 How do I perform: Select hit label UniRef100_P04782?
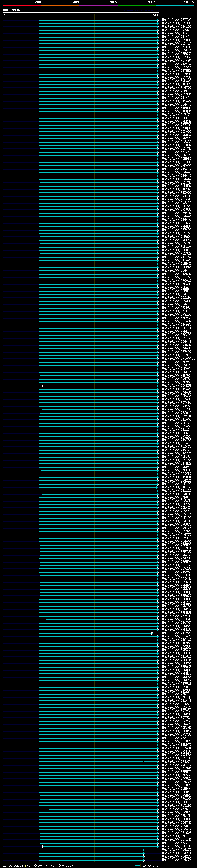tap(177, 88)
